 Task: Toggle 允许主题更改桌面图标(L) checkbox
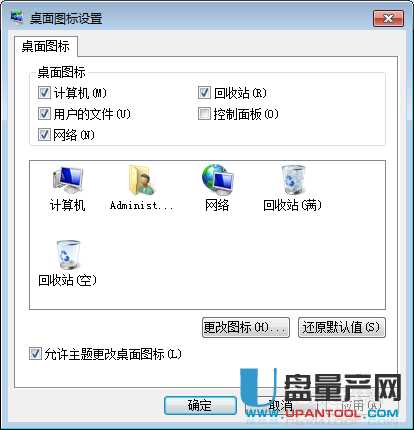(x=35, y=354)
